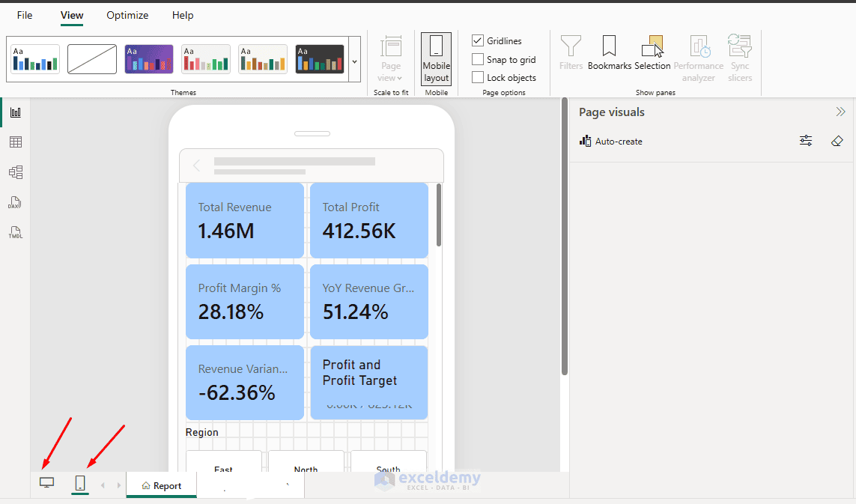
Task: Open the Sync slicers pane
Action: pyautogui.click(x=740, y=59)
